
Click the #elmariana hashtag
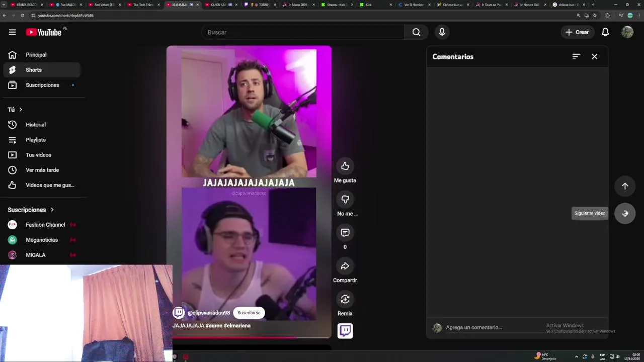point(237,325)
